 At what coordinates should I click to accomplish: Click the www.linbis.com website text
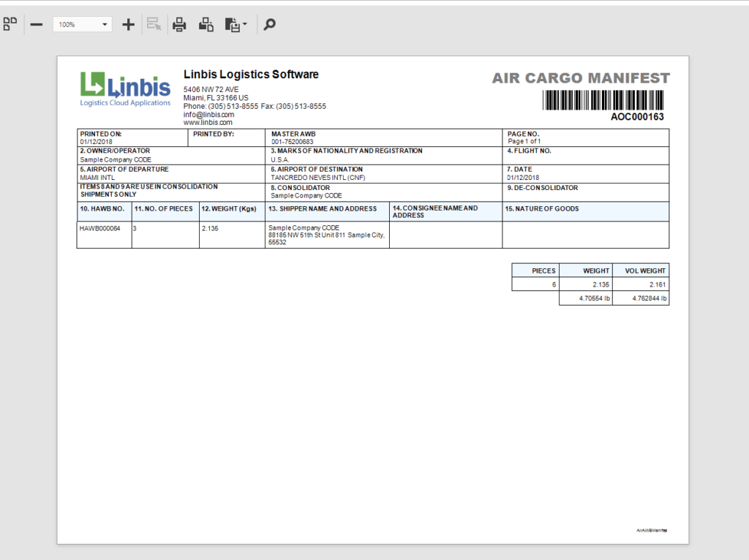[208, 122]
